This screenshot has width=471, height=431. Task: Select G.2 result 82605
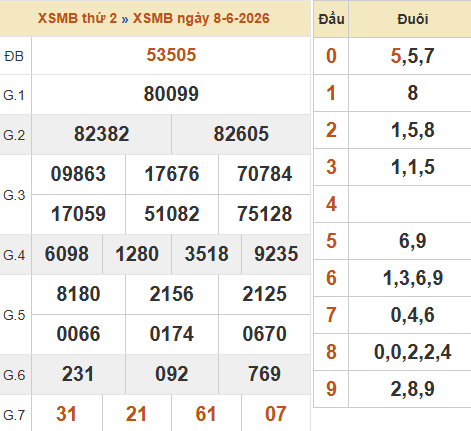[x=241, y=134]
